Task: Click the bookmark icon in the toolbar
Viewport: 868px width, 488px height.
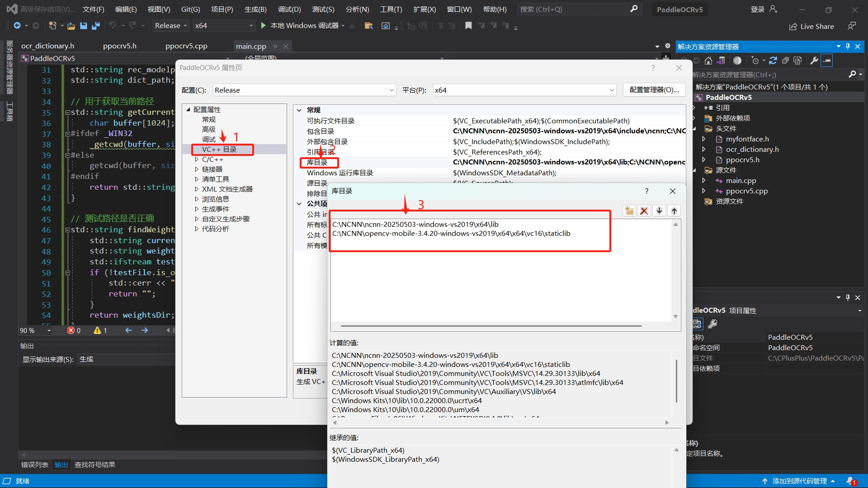Action: [468, 26]
